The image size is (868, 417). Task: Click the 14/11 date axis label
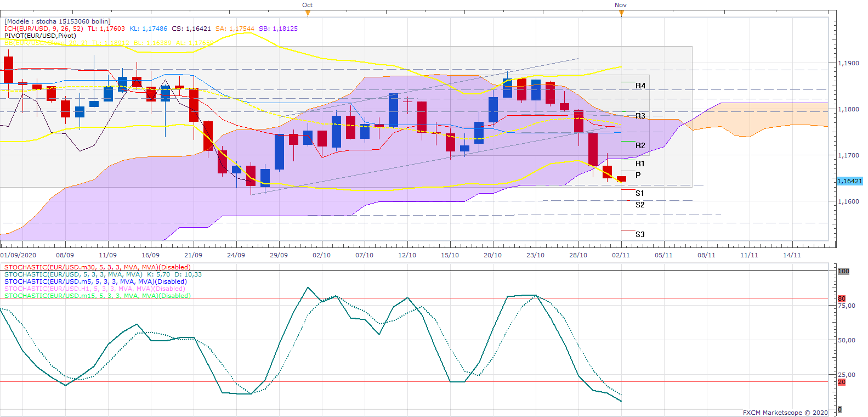[792, 255]
